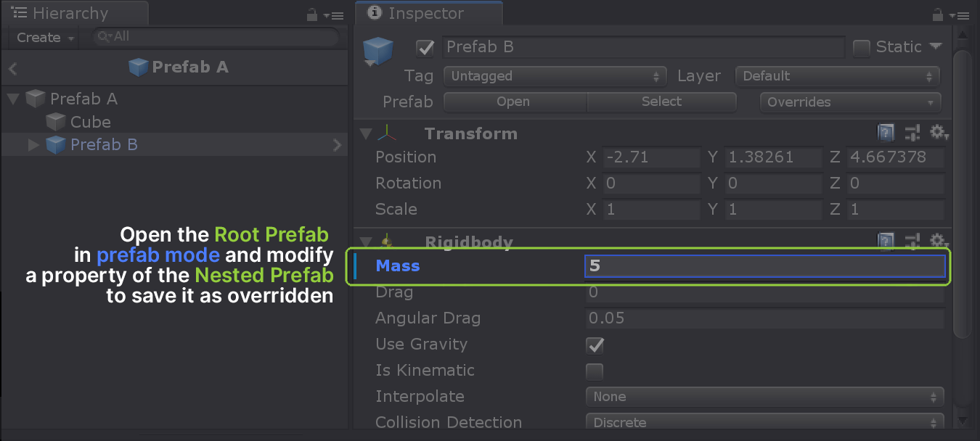Enable the Is Kinematic checkbox
This screenshot has height=441, width=980.
[x=594, y=371]
